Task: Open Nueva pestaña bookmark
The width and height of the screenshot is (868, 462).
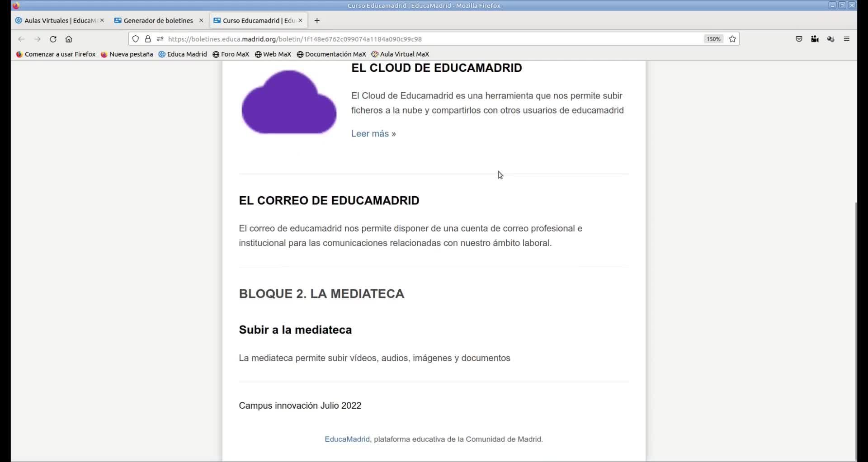Action: (127, 54)
